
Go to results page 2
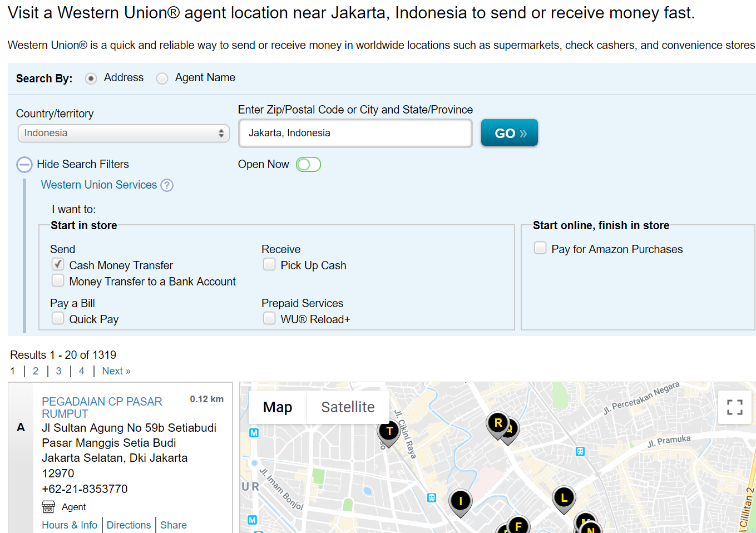pos(36,371)
